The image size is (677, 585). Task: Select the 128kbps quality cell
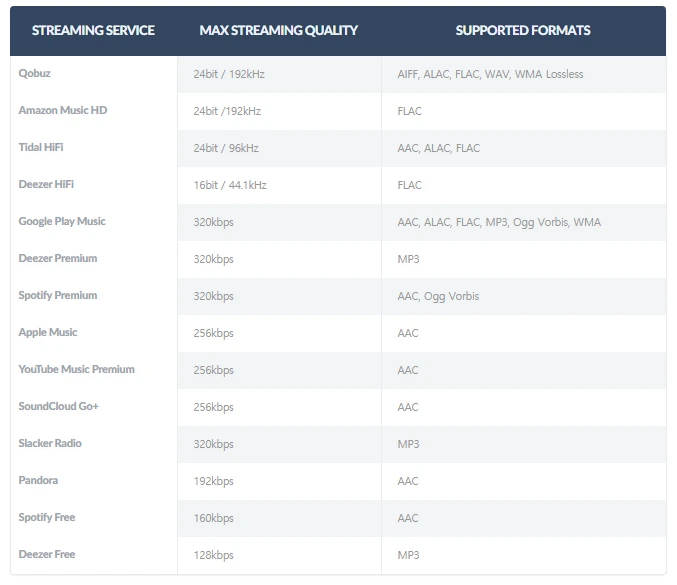(213, 555)
